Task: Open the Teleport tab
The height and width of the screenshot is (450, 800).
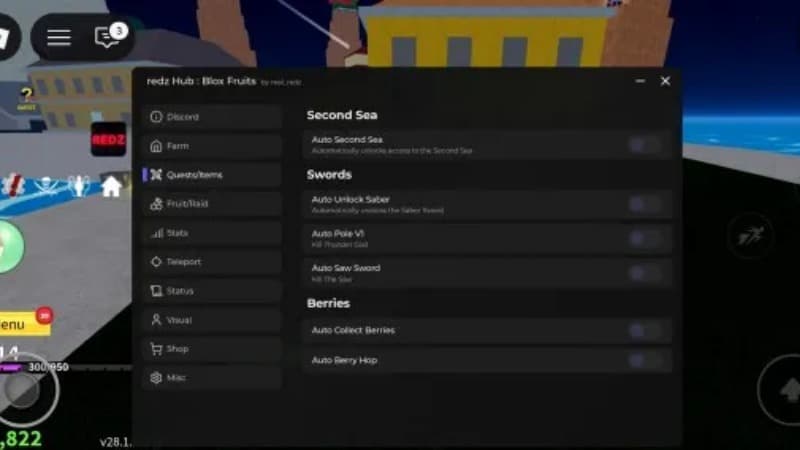Action: (x=212, y=262)
